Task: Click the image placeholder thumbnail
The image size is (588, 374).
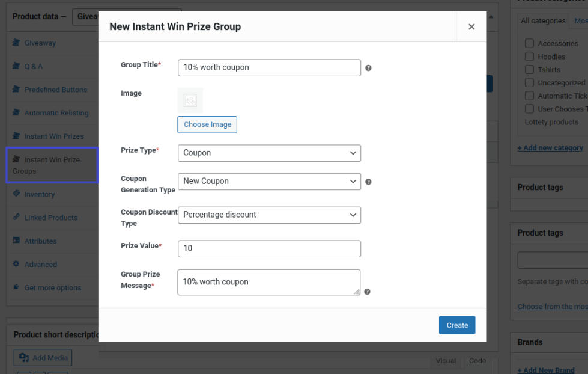Action: pos(190,100)
